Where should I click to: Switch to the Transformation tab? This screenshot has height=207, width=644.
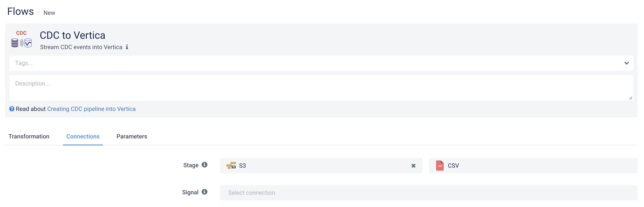point(29,137)
